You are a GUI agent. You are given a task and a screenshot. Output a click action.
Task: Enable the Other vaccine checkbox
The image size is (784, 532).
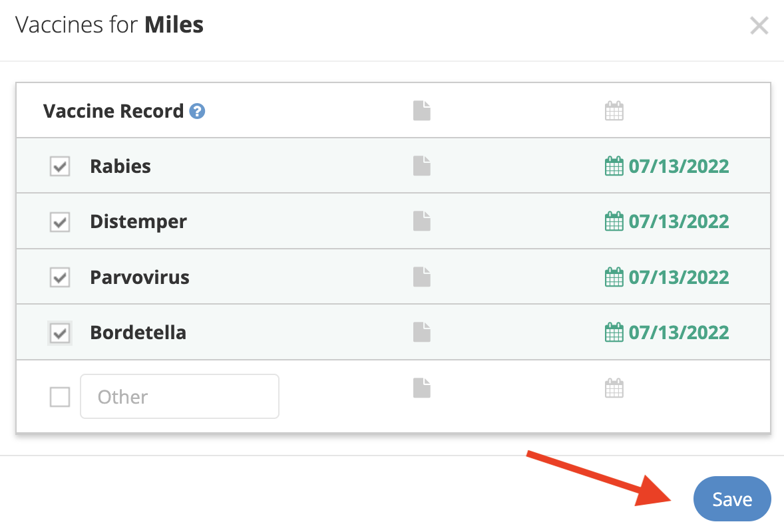click(x=60, y=397)
